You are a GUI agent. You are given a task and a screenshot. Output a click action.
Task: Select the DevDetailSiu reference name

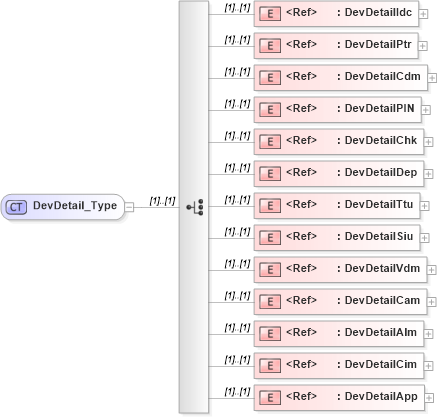379,237
